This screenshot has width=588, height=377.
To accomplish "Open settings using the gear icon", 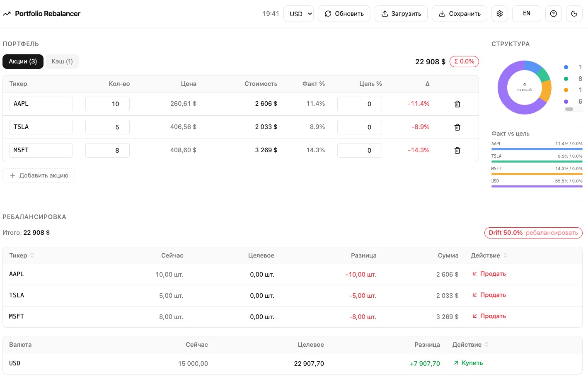I will tap(499, 13).
